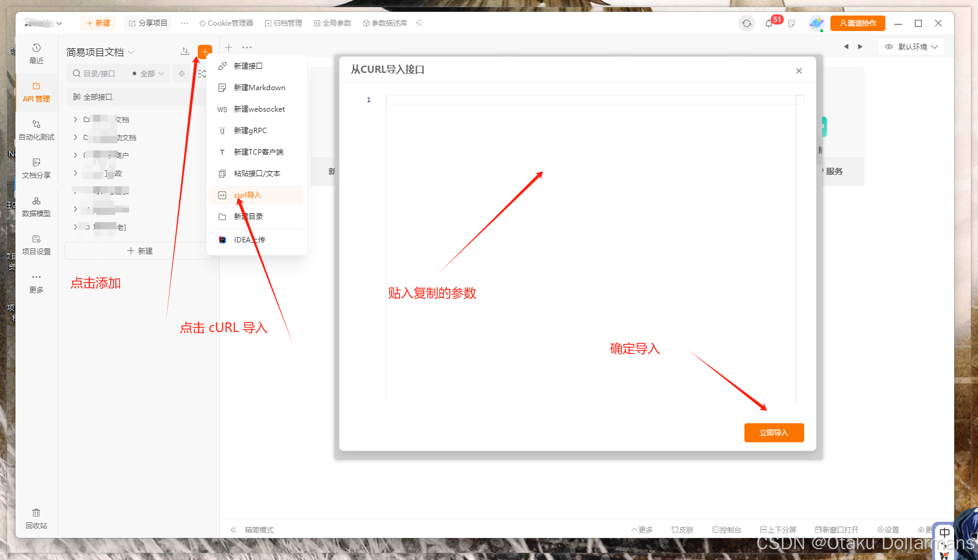This screenshot has width=978, height=560.
Task: Select curl导入 from the new menu
Action: click(x=247, y=195)
